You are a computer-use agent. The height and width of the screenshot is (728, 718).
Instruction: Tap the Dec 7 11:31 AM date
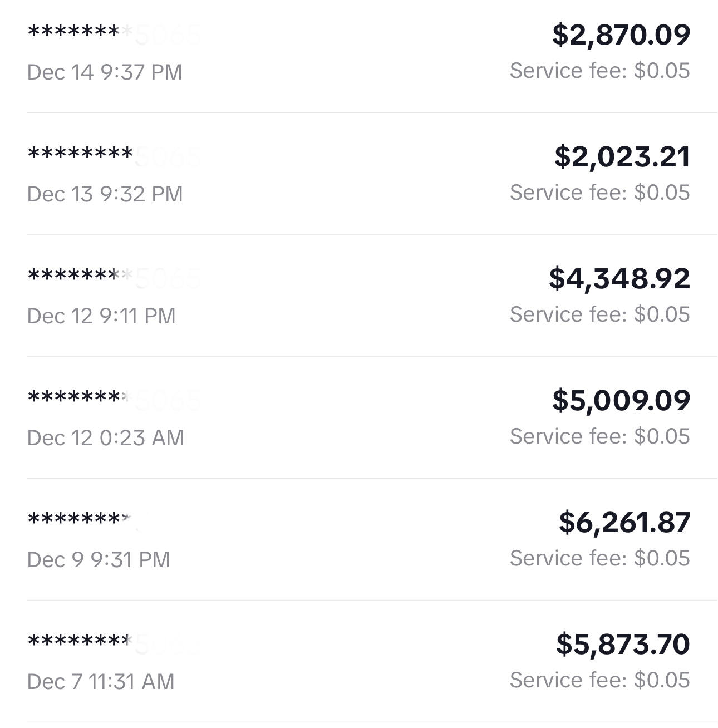[x=101, y=682]
